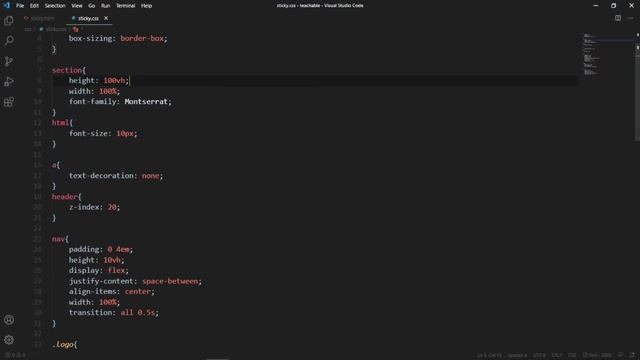640x360 pixels.
Task: Click 'box-sizing: border-box;' line
Action: (x=118, y=38)
